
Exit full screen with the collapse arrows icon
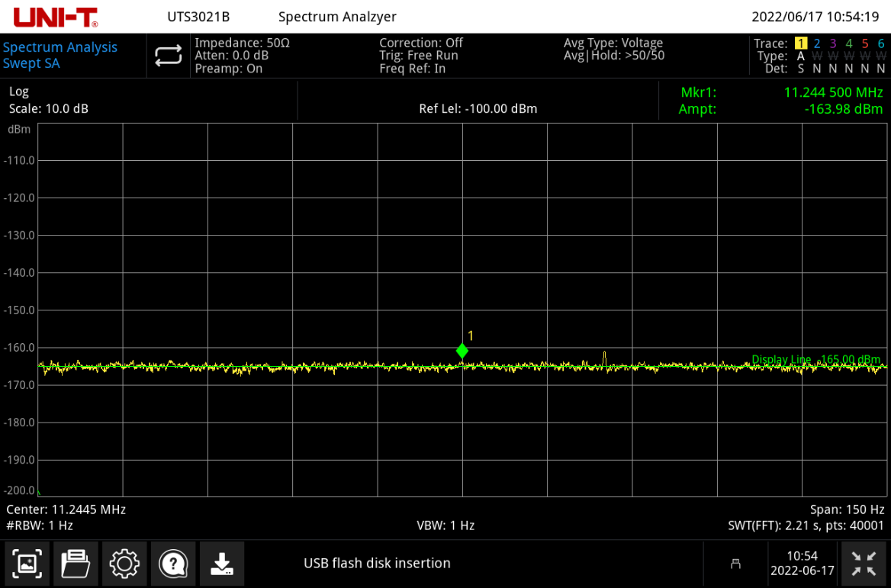864,564
